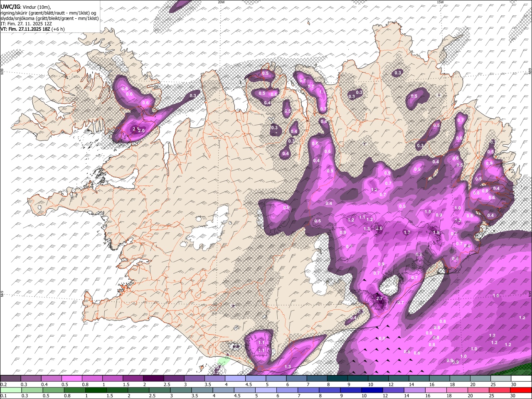Select the darkest purple 2 swatch in the upper legend row

point(153,379)
